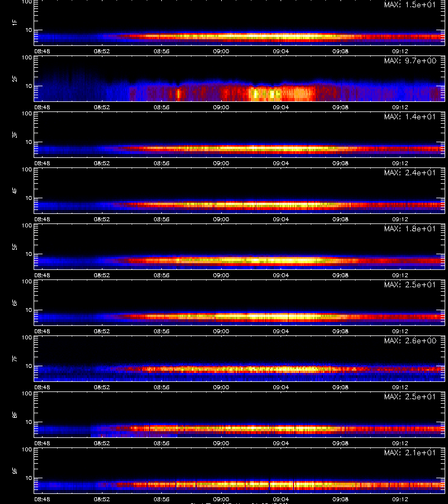
Task: Select the MAX: 1.5e+01 readout
Action: tap(410, 4)
